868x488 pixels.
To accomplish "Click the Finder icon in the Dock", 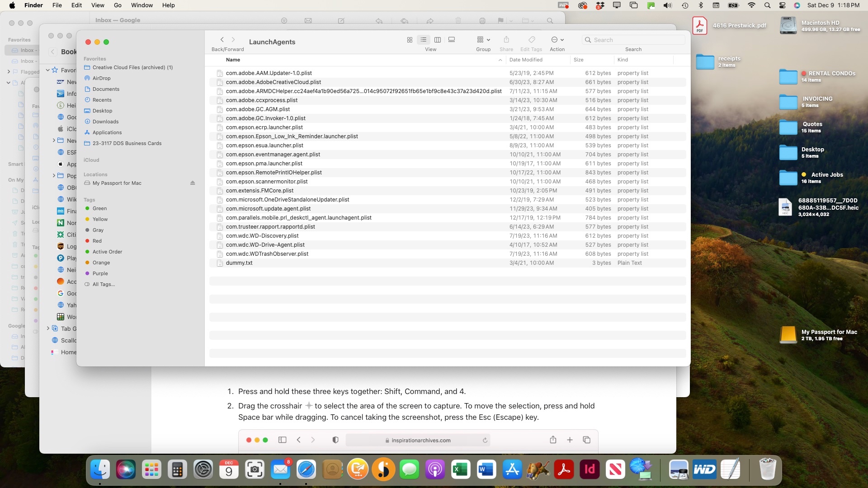I will pos(100,469).
